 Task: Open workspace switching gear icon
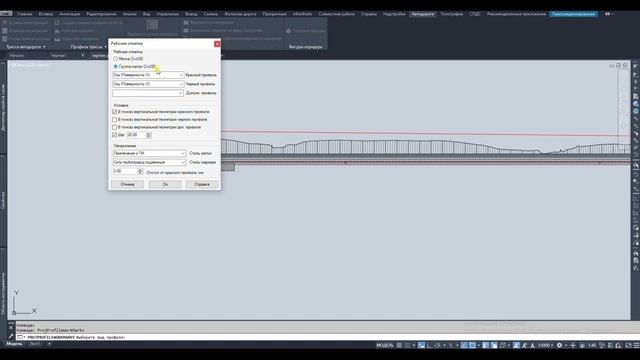click(x=560, y=346)
